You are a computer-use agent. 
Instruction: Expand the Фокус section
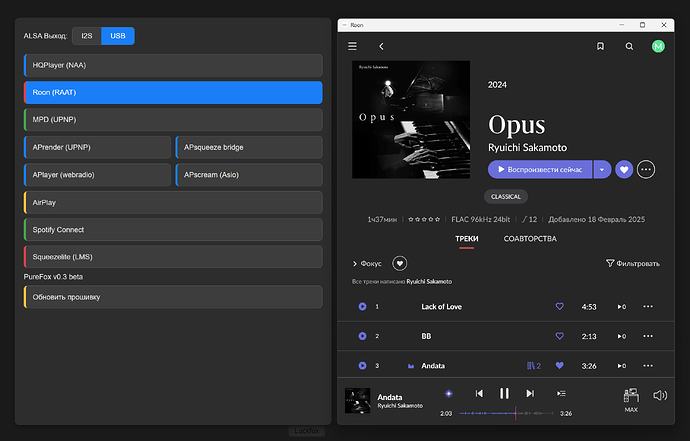(367, 264)
